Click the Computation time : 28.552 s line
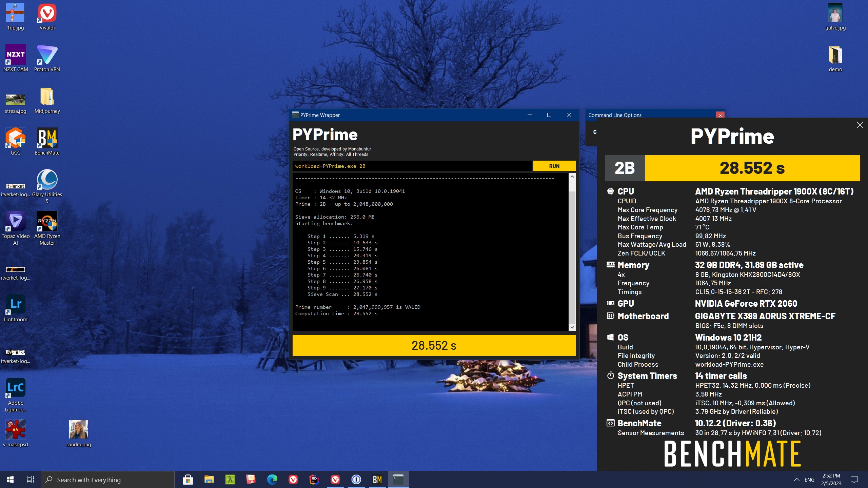 click(x=336, y=313)
